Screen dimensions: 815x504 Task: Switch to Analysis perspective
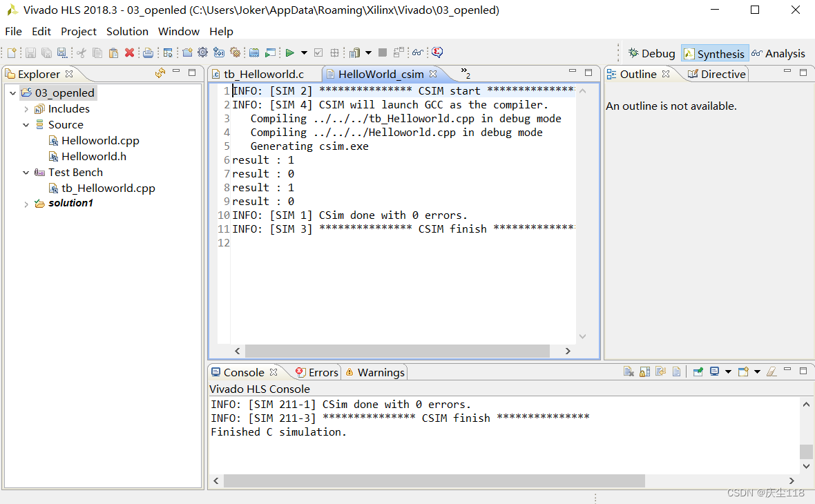coord(778,54)
